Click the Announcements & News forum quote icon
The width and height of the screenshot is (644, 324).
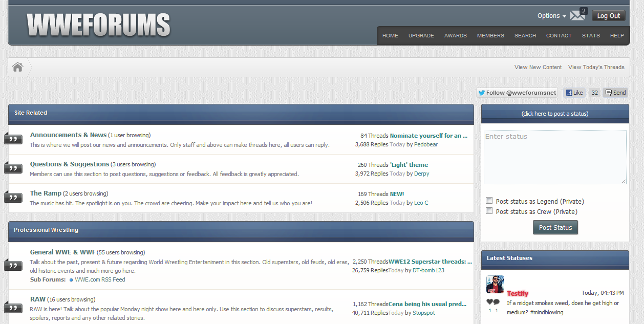13,139
